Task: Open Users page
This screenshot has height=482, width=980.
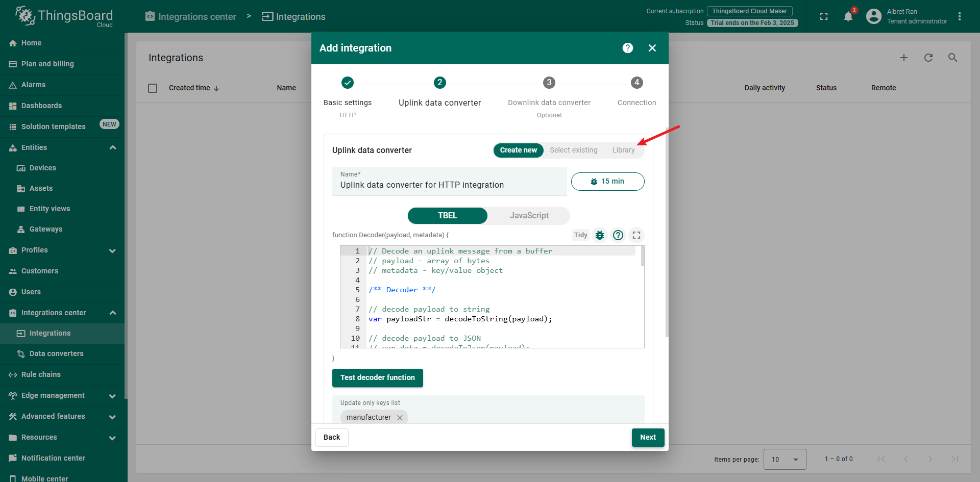Action: [62, 292]
